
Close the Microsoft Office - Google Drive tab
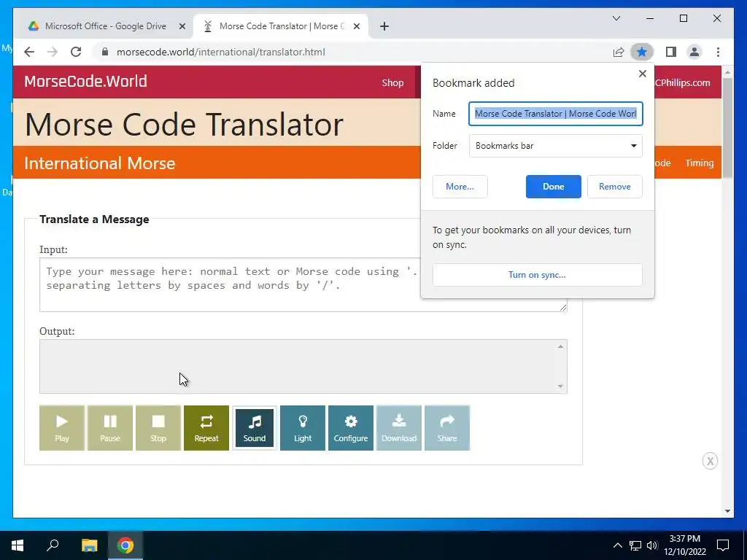(182, 27)
